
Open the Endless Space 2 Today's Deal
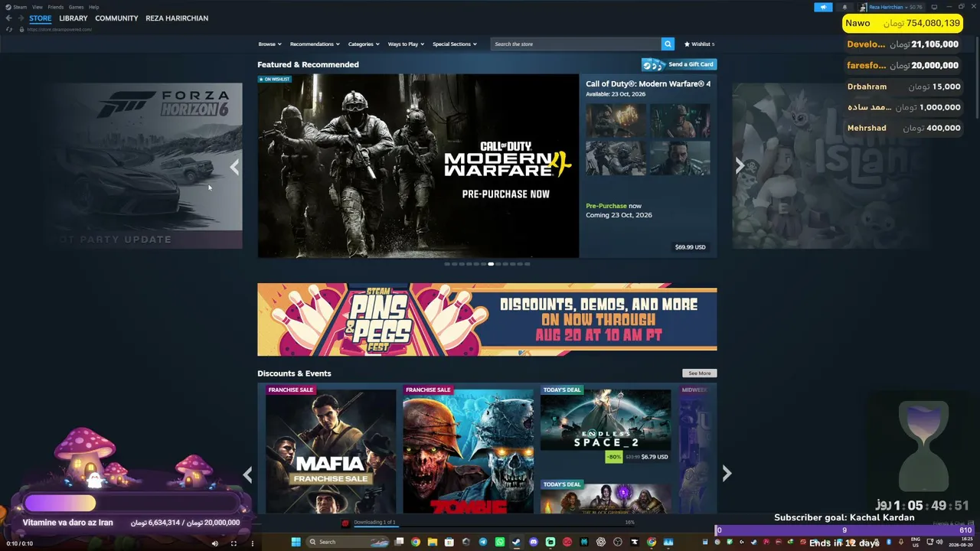606,425
